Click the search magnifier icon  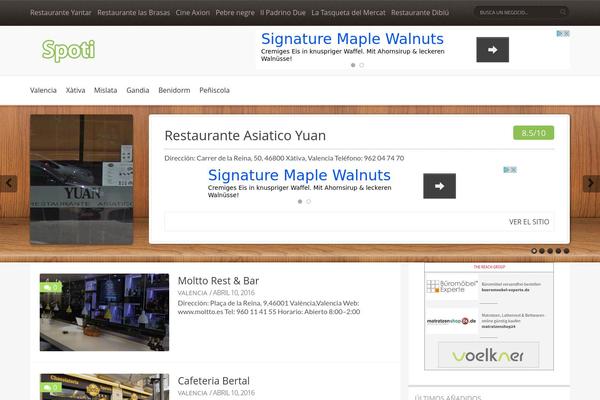point(562,12)
